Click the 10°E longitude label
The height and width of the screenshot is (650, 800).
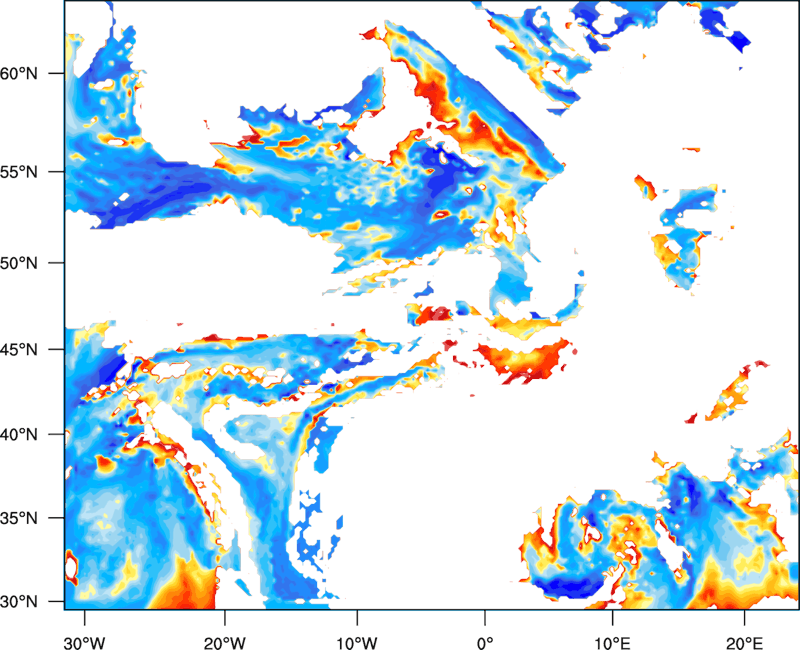613,643
